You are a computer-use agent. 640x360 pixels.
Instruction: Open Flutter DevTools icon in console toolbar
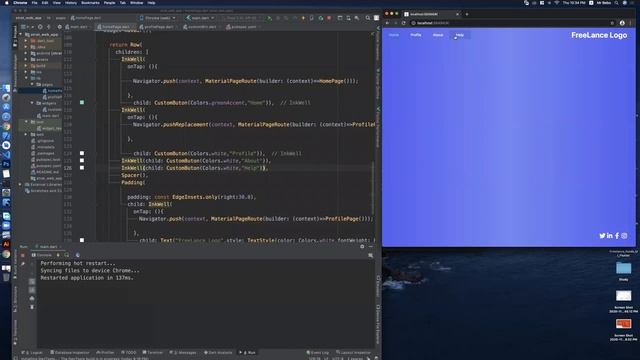tap(78, 255)
